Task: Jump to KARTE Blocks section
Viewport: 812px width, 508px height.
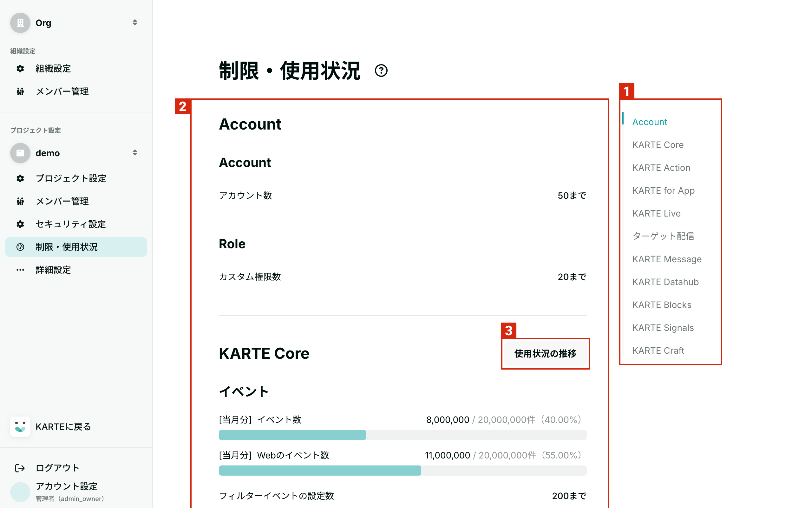Action: pyautogui.click(x=662, y=305)
